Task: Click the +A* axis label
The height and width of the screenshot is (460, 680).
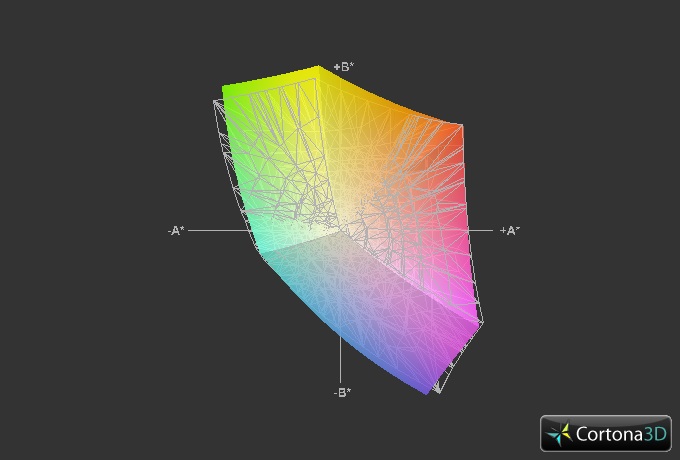Action: click(510, 231)
